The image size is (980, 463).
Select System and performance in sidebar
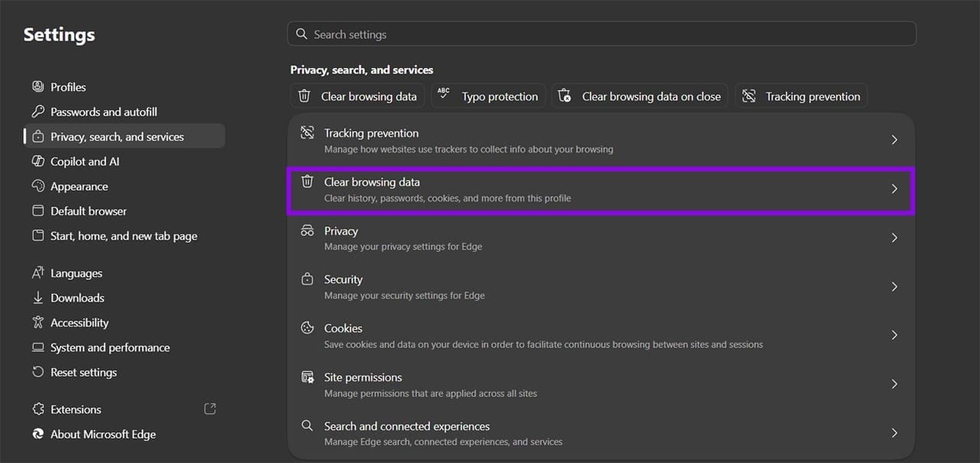point(124,347)
